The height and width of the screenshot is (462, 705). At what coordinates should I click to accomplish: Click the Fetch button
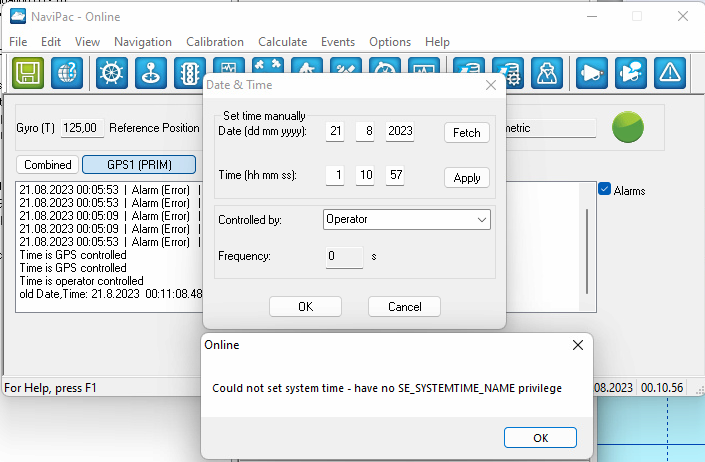click(x=467, y=133)
